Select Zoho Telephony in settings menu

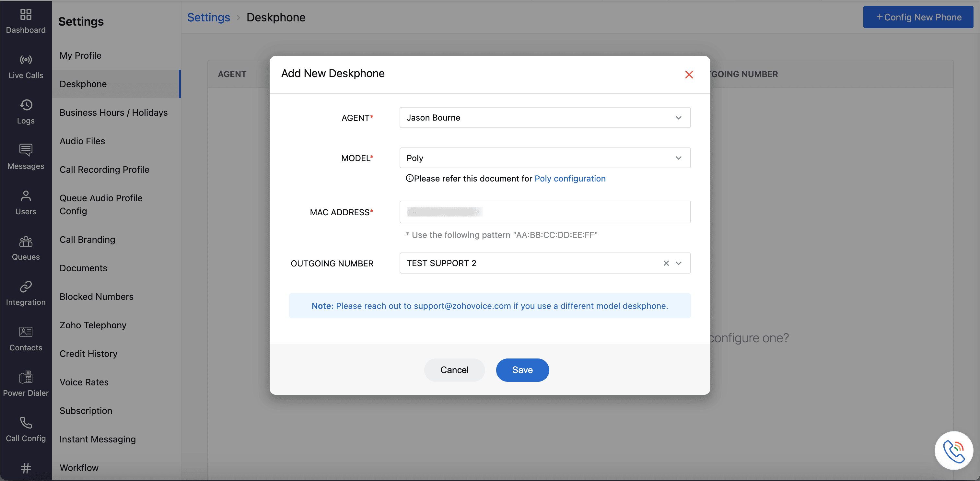click(93, 325)
